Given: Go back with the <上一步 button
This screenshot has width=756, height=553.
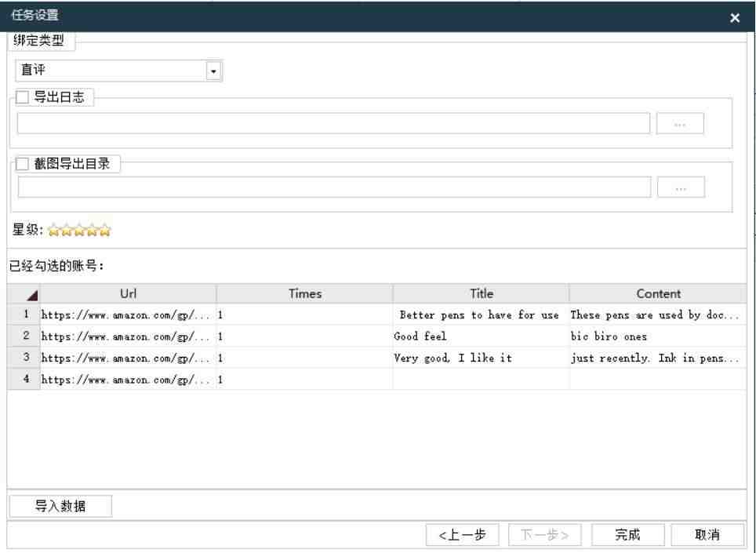Looking at the screenshot, I should (463, 535).
